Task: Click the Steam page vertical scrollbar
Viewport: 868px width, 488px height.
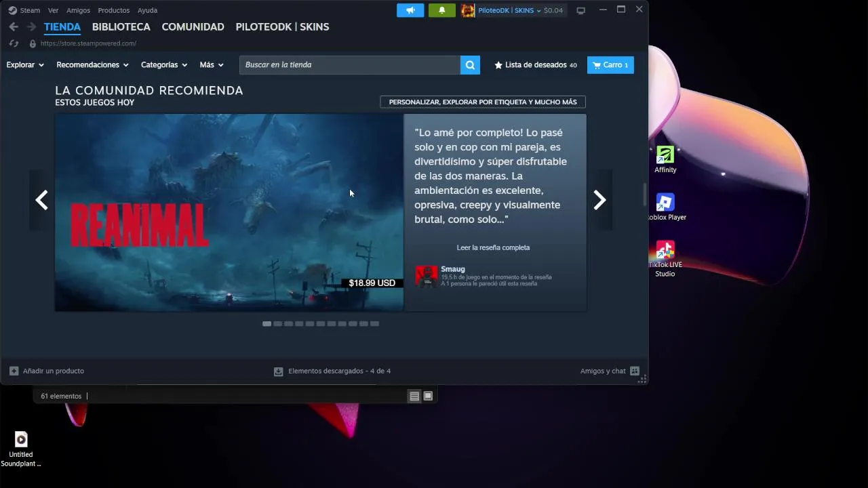Action: [645, 195]
